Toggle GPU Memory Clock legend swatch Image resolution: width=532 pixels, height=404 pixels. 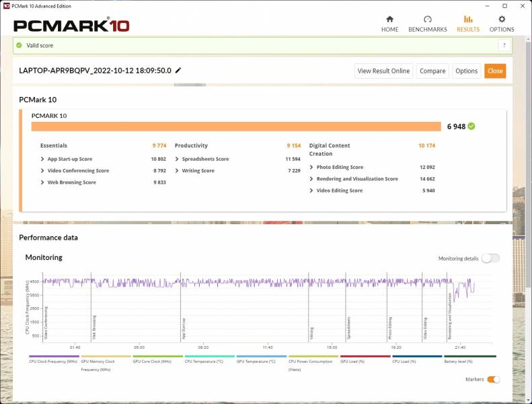click(x=106, y=356)
